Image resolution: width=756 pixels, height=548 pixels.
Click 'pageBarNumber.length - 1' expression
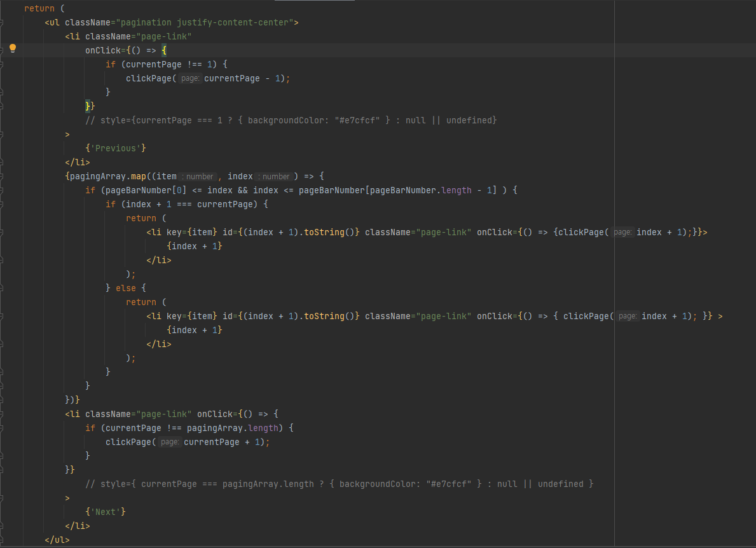pyautogui.click(x=430, y=190)
